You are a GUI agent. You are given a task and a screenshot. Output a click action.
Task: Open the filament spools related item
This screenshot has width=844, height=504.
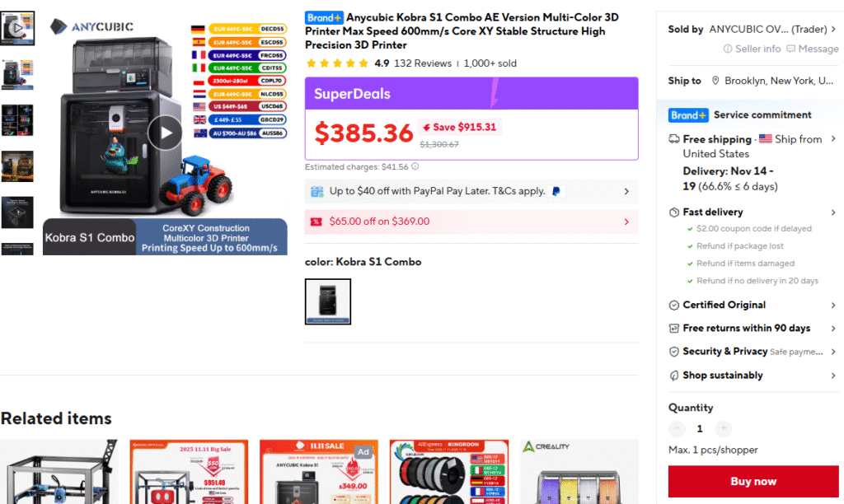coord(449,472)
